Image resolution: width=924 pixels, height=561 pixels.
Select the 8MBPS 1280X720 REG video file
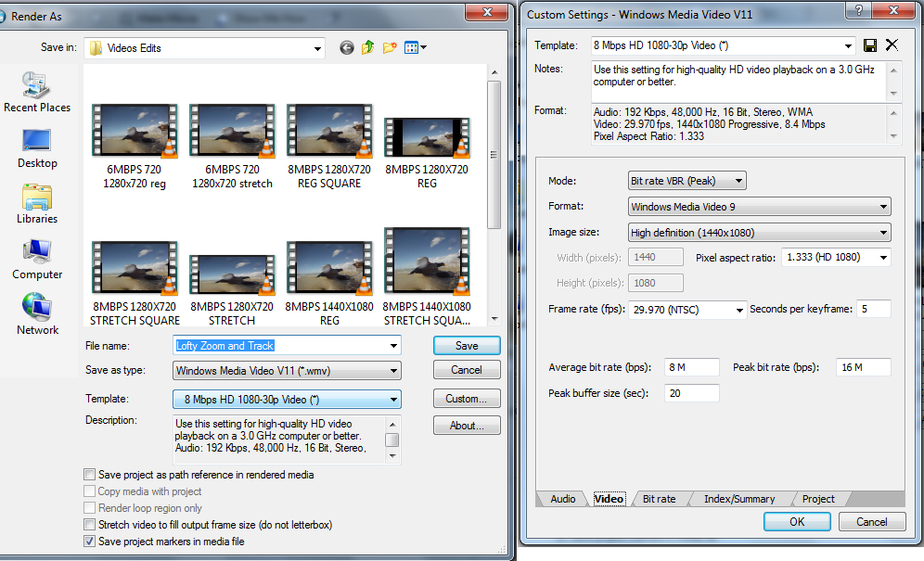427,153
